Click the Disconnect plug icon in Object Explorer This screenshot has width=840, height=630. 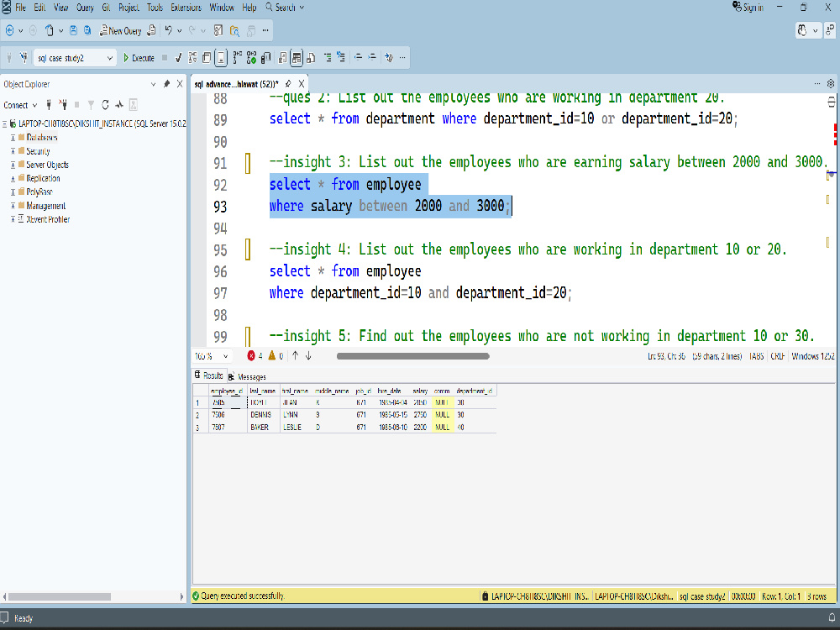63,104
